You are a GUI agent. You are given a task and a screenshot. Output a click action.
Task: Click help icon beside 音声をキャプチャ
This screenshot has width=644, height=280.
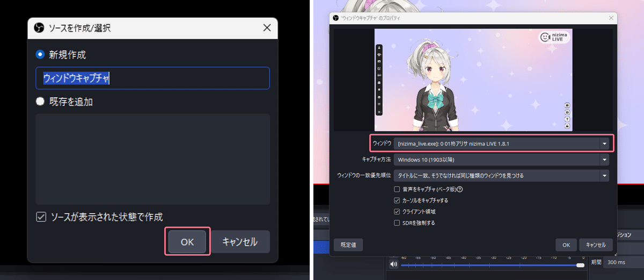tap(460, 189)
